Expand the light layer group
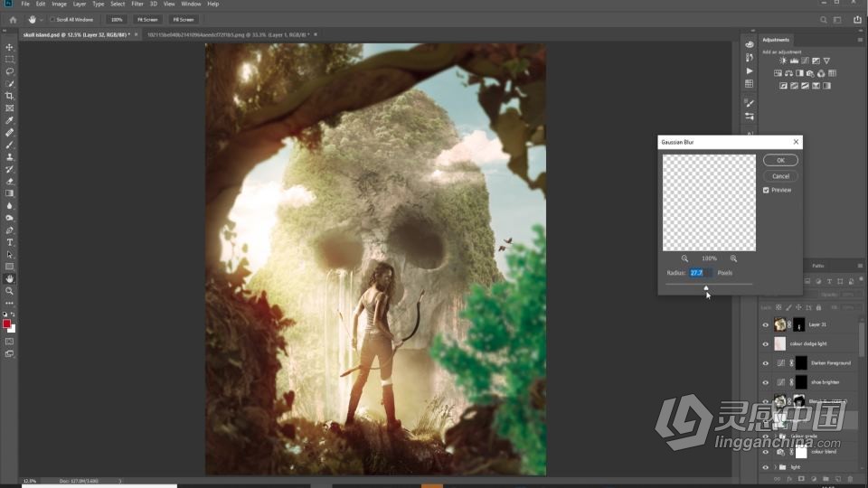The height and width of the screenshot is (488, 868). coord(775,467)
